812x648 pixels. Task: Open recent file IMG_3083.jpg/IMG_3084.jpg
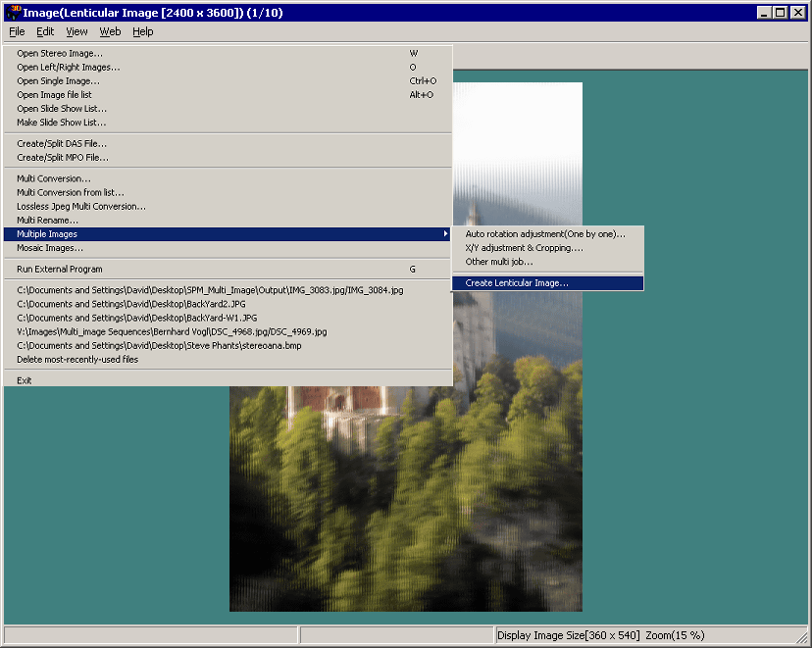click(x=228, y=290)
